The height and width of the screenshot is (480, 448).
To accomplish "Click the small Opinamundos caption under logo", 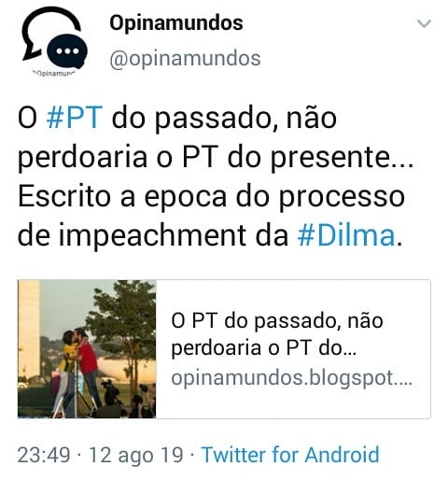I will tap(54, 74).
